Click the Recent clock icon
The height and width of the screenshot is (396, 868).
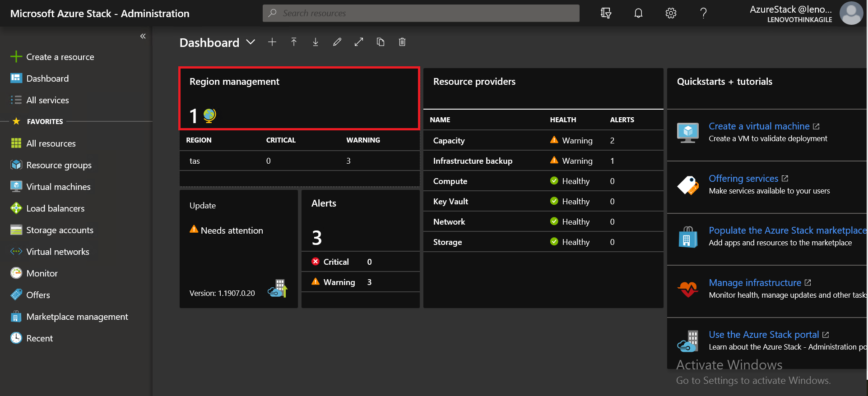tap(16, 338)
